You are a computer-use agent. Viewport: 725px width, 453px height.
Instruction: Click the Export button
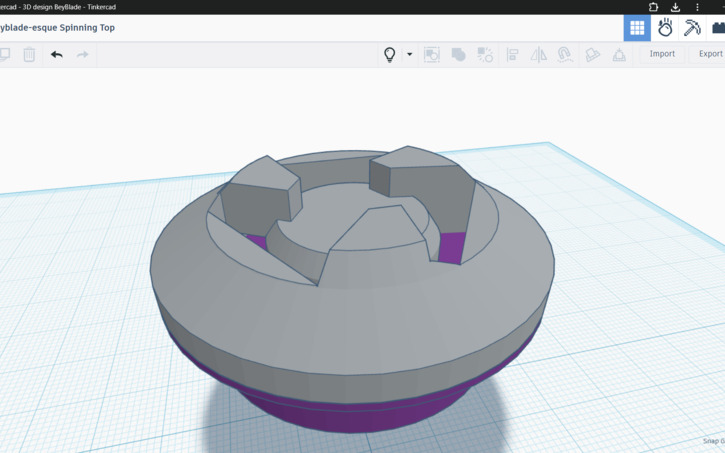[709, 54]
